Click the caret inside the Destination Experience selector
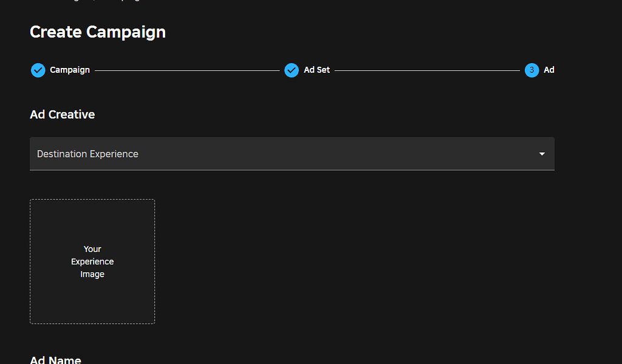The height and width of the screenshot is (364, 622). tap(541, 154)
